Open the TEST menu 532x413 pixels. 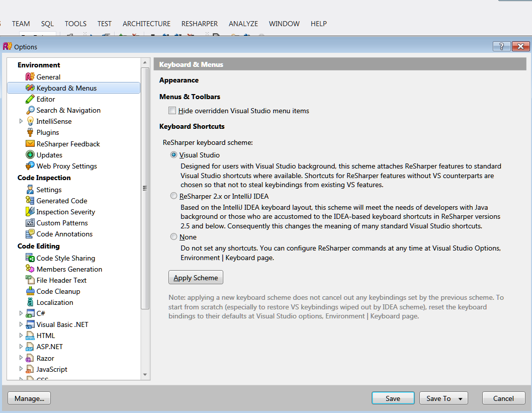point(105,24)
